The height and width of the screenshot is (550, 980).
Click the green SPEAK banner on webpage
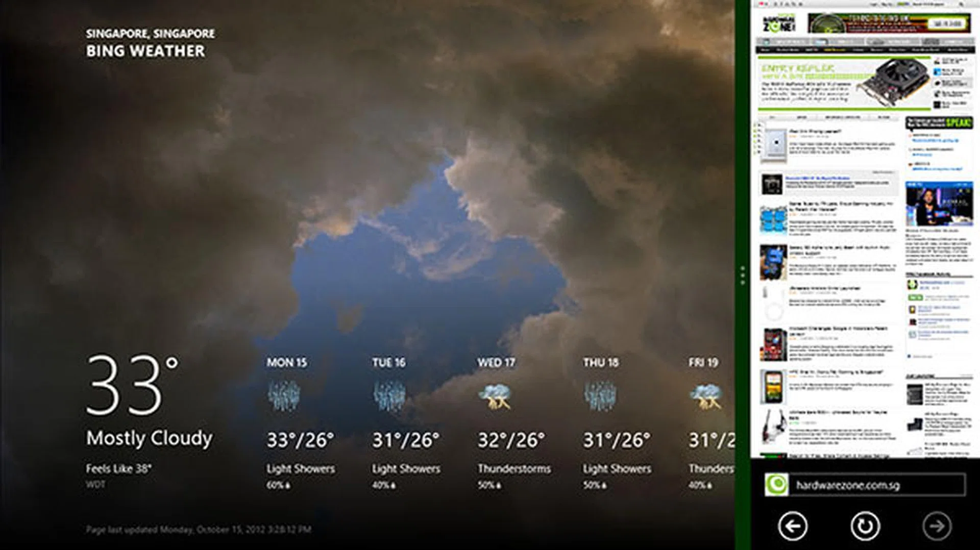pos(939,122)
